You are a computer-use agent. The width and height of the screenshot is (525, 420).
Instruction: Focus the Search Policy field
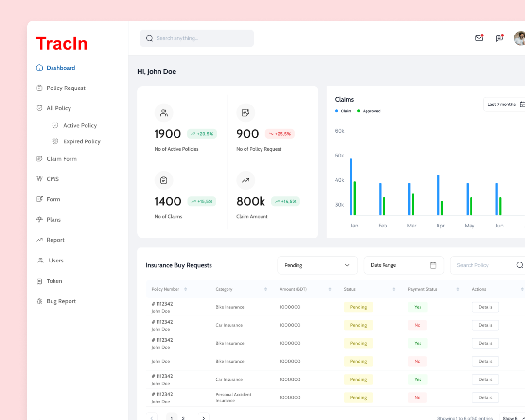coord(488,265)
